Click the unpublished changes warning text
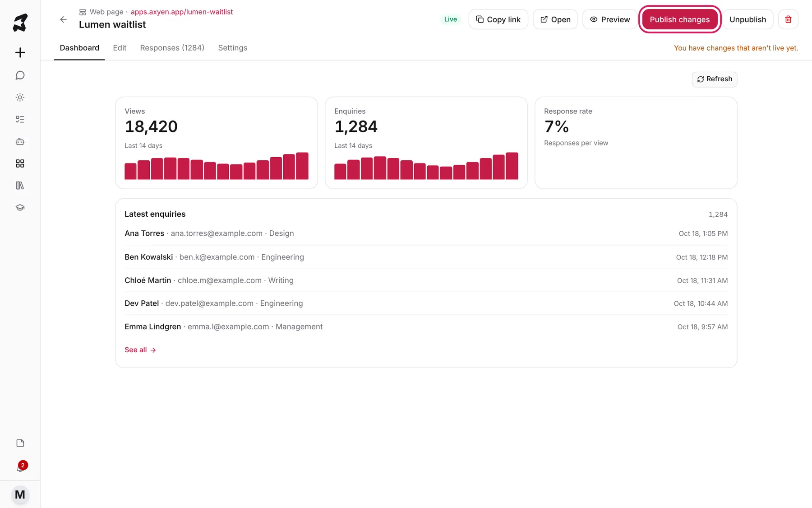The height and width of the screenshot is (508, 812). (736, 48)
